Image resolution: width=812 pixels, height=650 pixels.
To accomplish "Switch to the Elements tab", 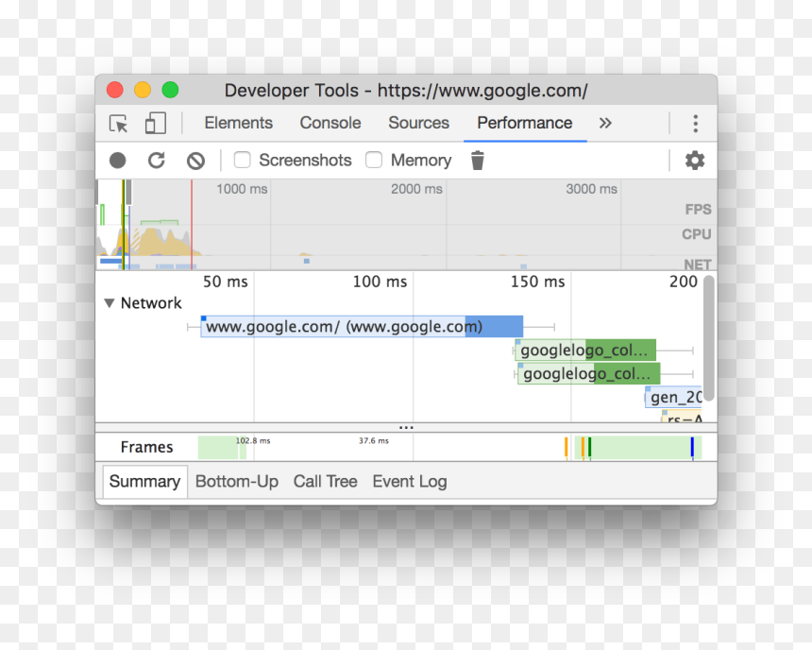I will point(238,123).
